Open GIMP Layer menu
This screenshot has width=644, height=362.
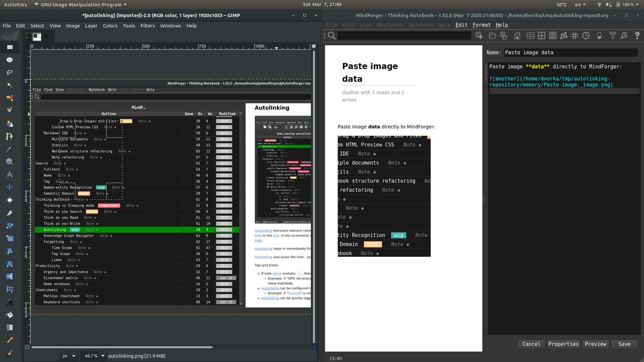[91, 26]
